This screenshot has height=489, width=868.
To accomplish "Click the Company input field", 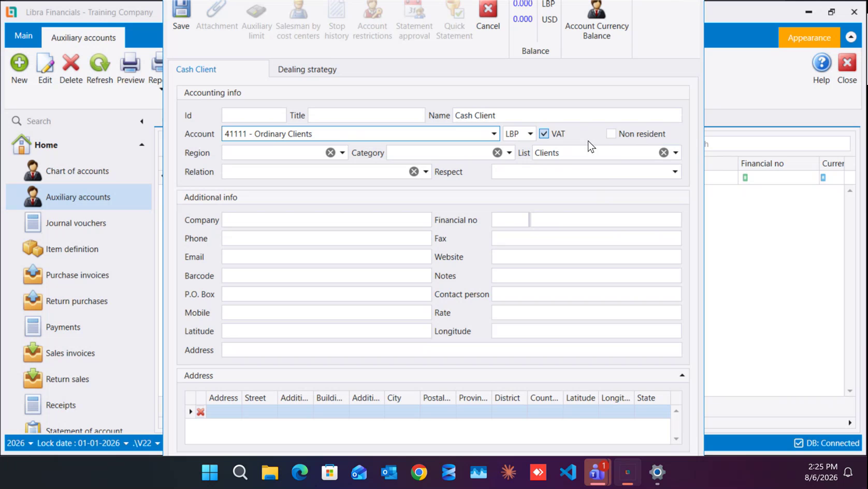I will (x=326, y=220).
